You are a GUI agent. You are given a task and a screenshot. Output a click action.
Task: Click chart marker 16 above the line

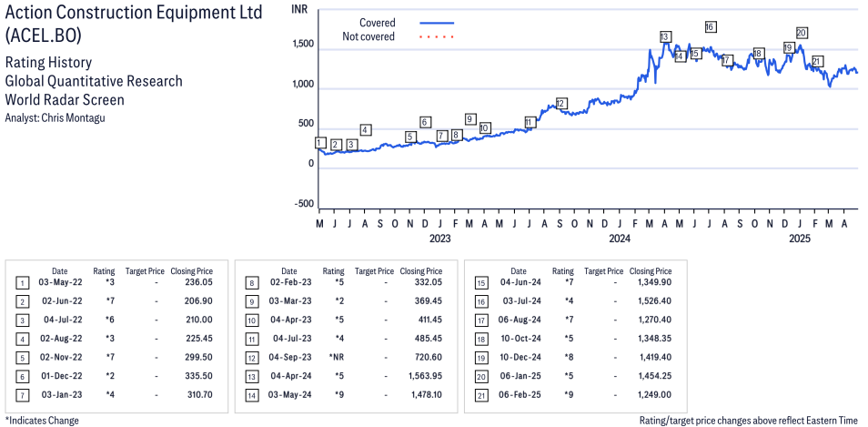coord(711,26)
